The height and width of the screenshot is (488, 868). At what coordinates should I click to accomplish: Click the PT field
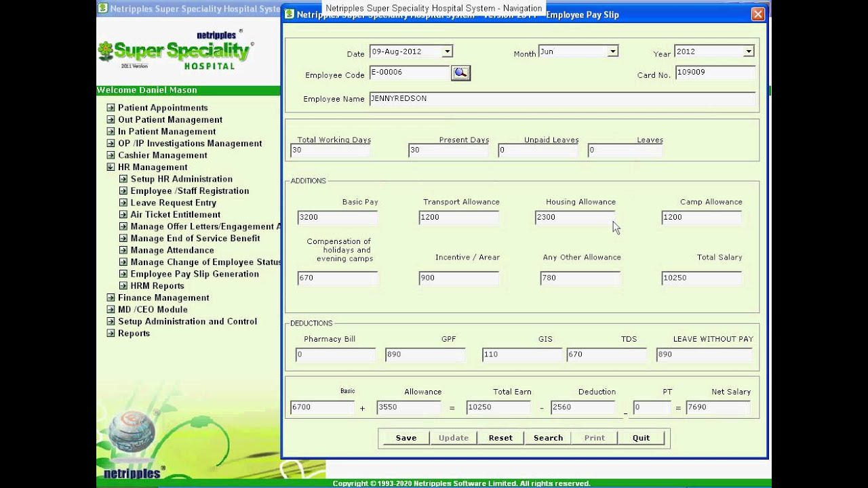coord(652,408)
